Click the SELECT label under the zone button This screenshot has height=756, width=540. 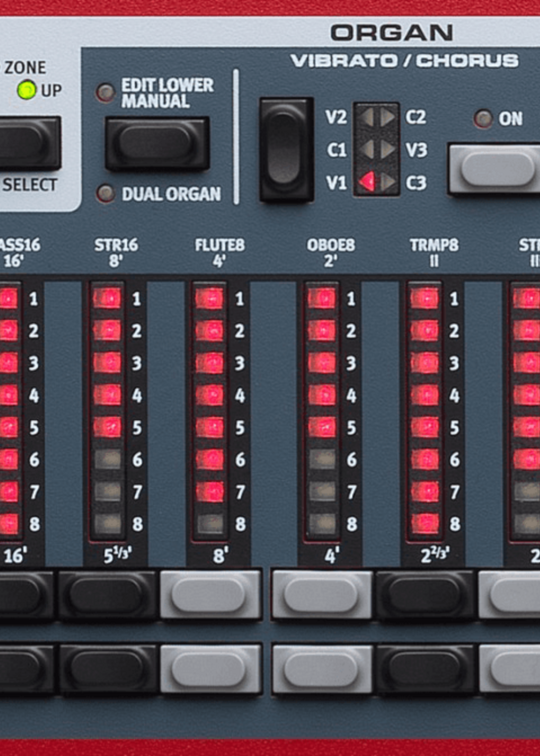point(30,185)
